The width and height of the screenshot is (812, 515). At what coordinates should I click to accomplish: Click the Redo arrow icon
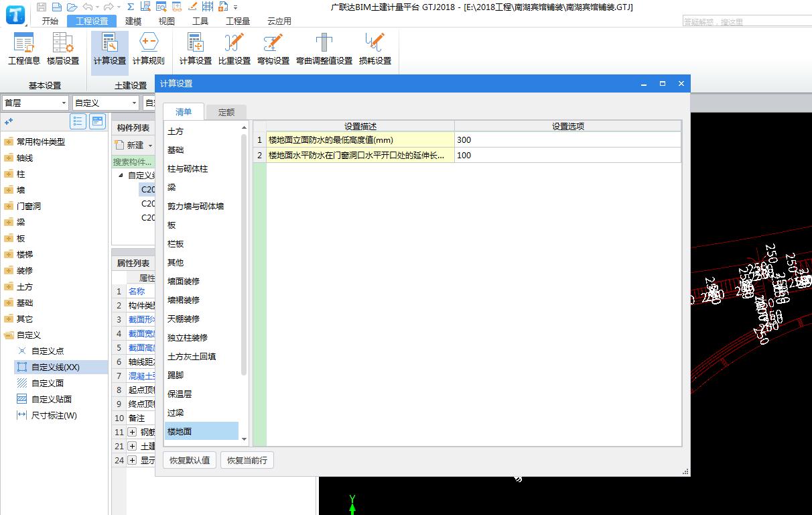pos(108,7)
